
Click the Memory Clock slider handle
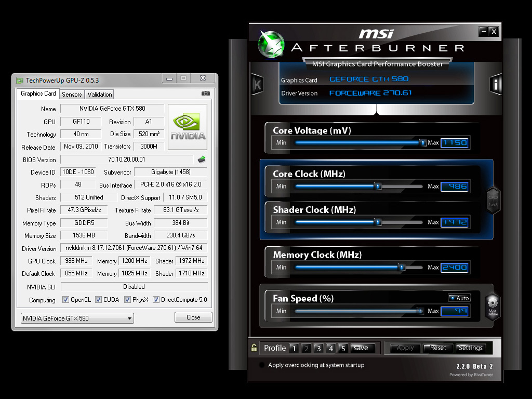point(402,268)
